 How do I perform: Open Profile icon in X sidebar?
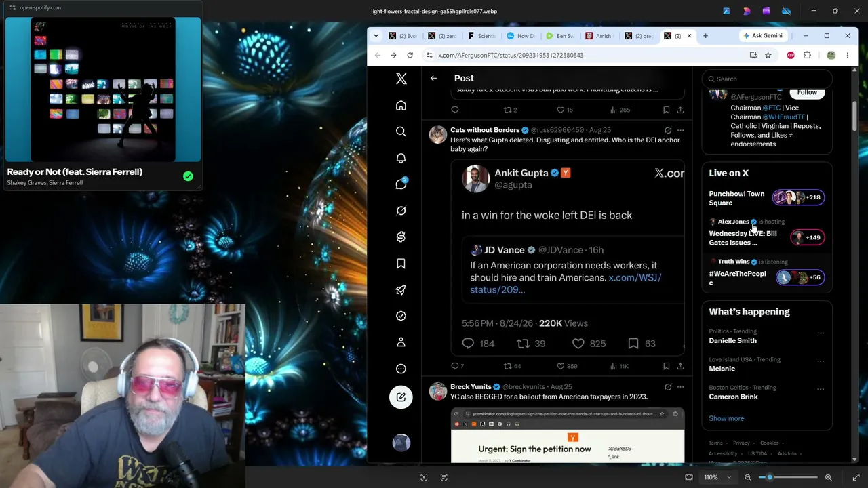point(401,342)
